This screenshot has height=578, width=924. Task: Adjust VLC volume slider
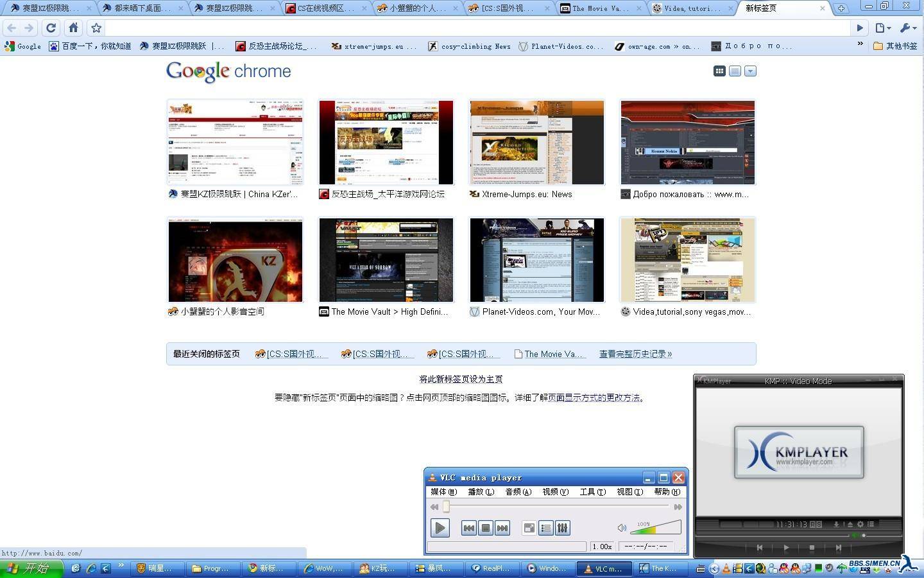655,528
